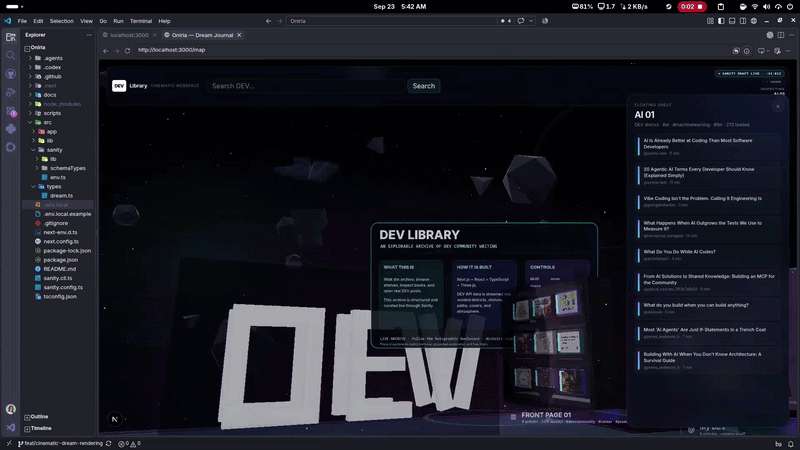Click the Next.js dev indicator badge

coord(115,419)
